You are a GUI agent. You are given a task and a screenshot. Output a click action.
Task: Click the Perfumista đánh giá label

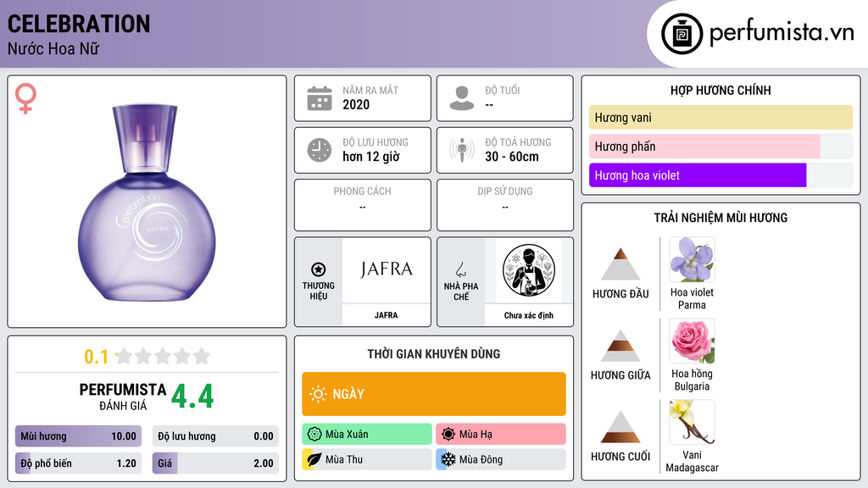coord(123,396)
